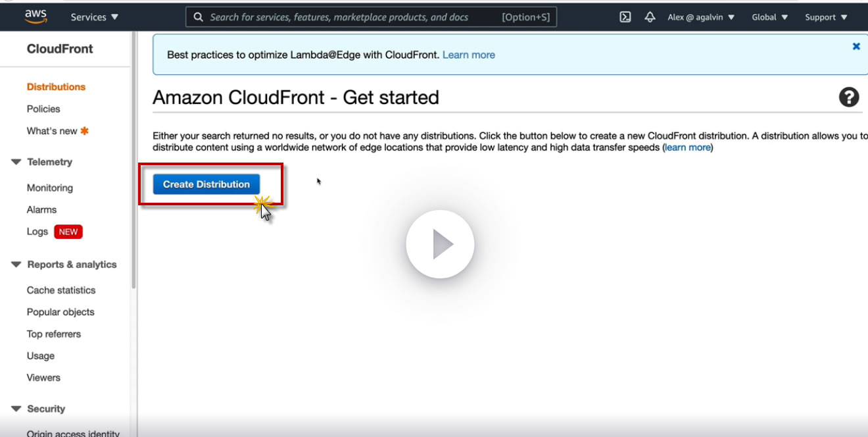This screenshot has height=437, width=868.
Task: Go to the Monitoring page
Action: (x=50, y=188)
